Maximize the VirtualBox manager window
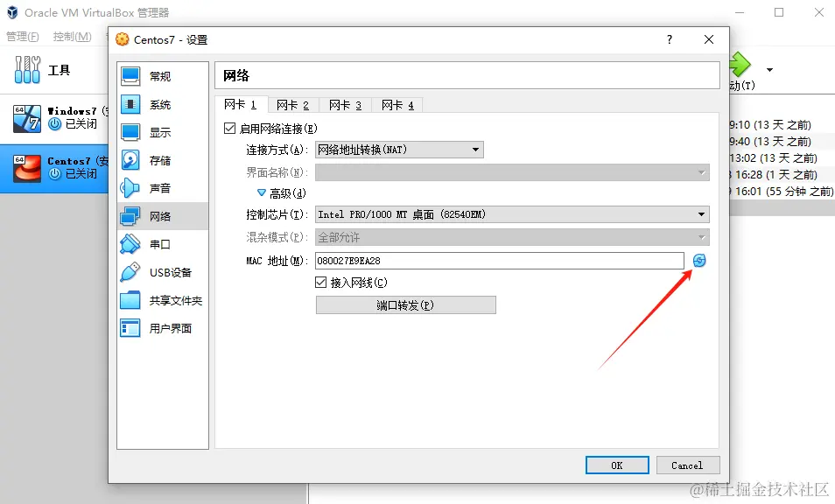 779,12
